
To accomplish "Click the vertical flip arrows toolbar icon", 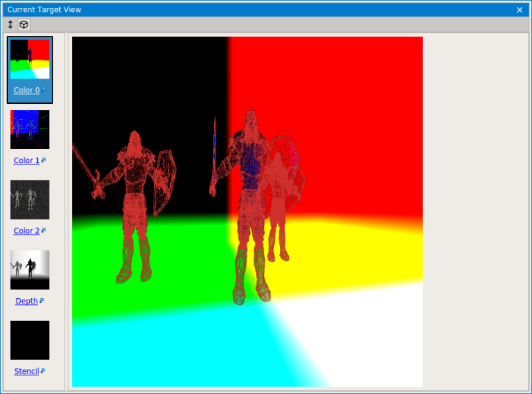I will pyautogui.click(x=10, y=25).
